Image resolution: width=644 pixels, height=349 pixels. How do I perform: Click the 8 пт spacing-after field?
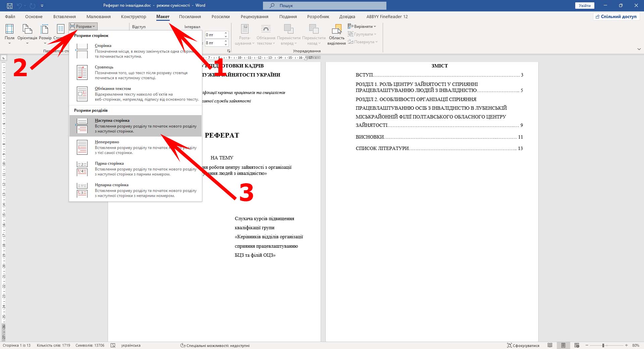pos(214,43)
